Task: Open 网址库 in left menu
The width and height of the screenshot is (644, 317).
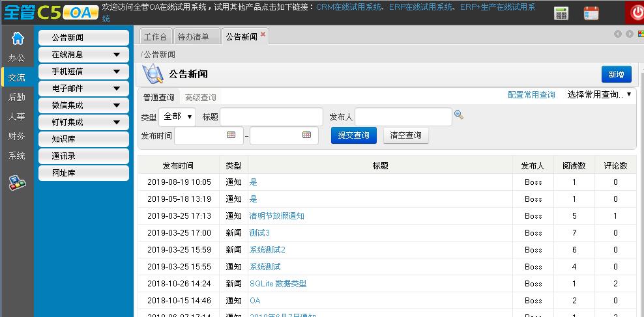Action: pyautogui.click(x=84, y=173)
